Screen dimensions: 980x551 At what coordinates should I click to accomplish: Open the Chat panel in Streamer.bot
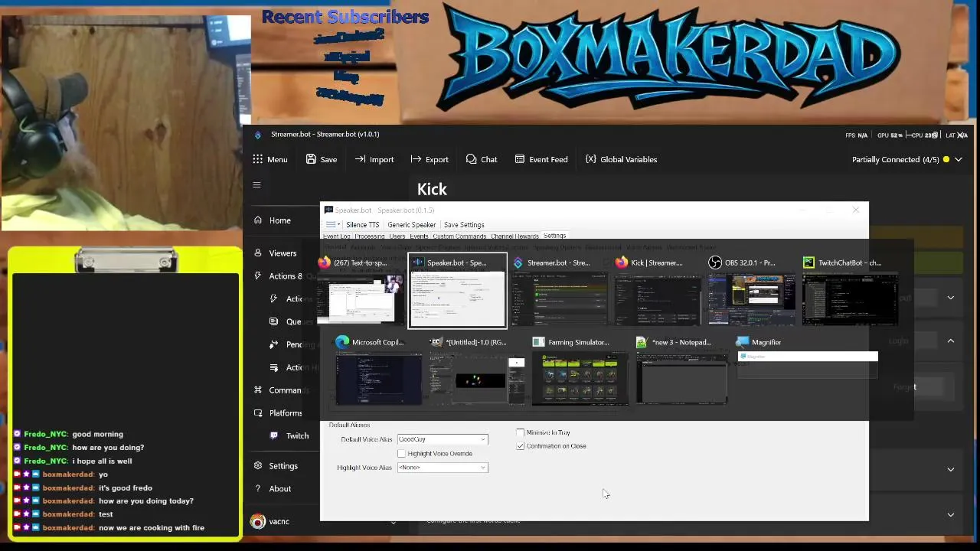(482, 159)
